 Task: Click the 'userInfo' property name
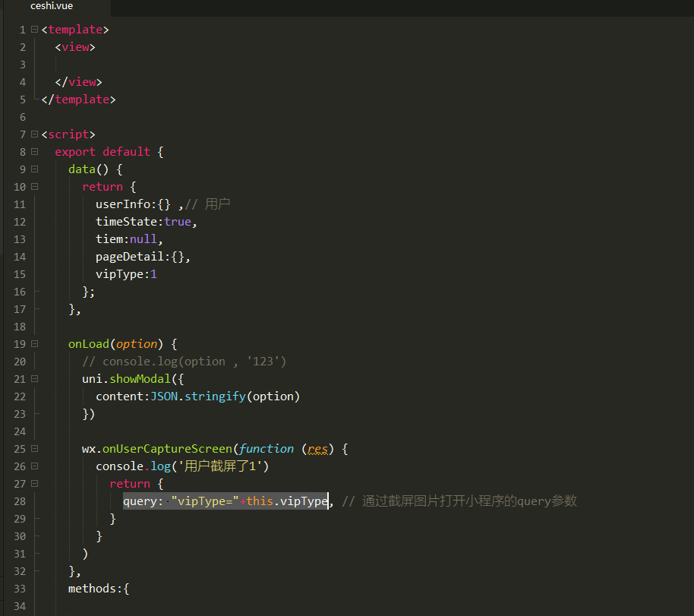click(x=123, y=204)
